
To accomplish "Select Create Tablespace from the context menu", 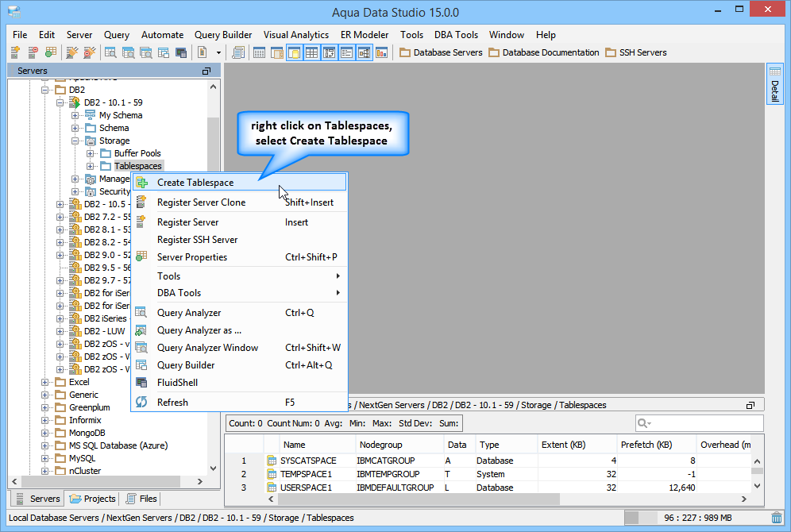I will (239, 183).
